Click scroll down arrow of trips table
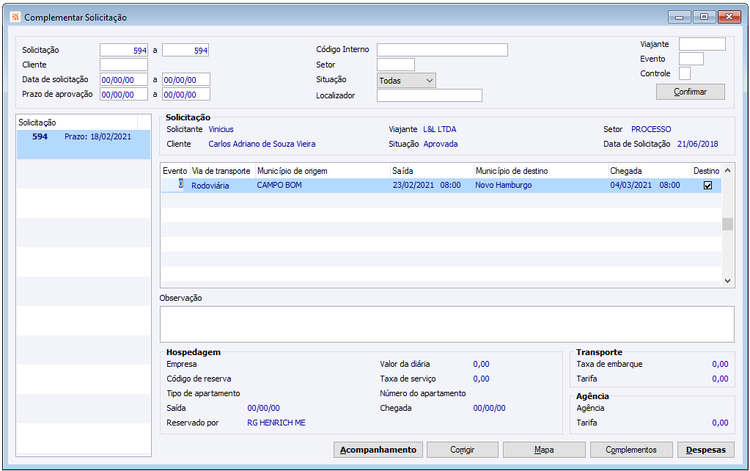The image size is (750, 471). [728, 281]
